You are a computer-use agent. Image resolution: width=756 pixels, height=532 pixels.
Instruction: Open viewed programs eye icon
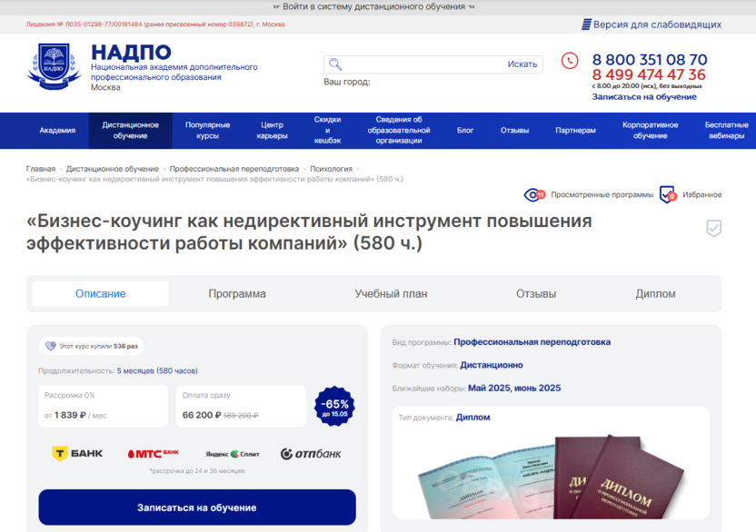coord(534,194)
